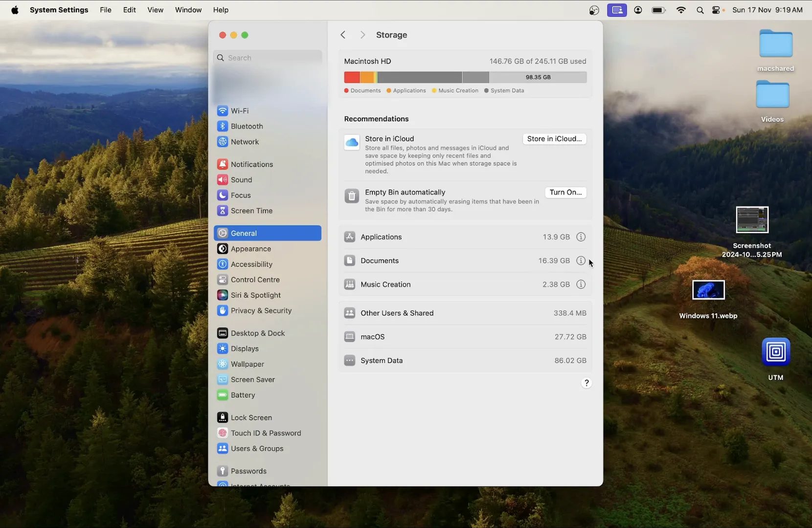Go back from Storage page

point(343,35)
